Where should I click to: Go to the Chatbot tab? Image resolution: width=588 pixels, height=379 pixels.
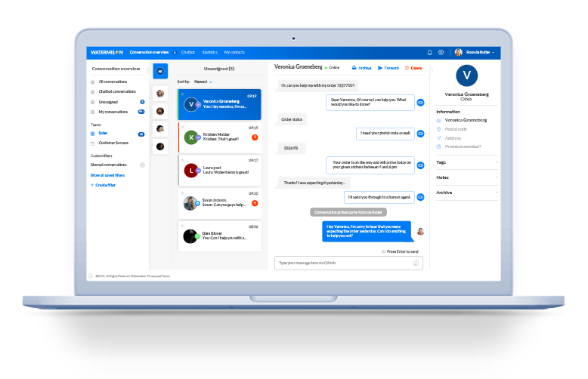click(x=188, y=52)
